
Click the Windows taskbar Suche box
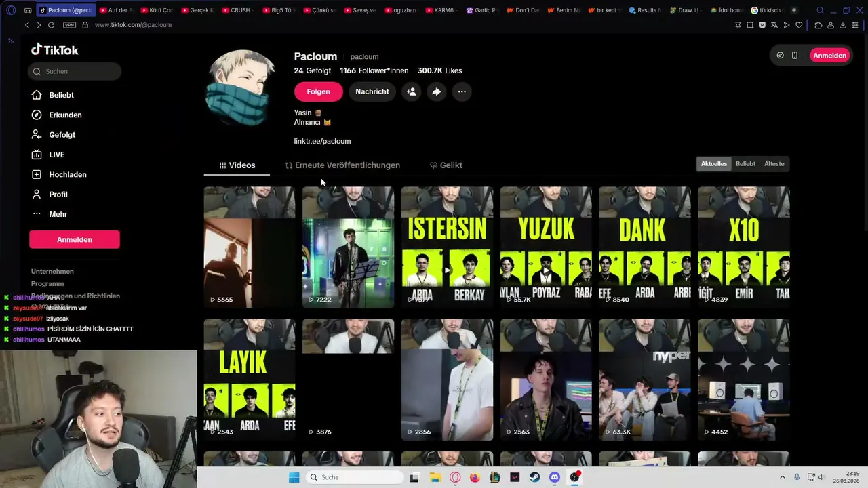355,477
